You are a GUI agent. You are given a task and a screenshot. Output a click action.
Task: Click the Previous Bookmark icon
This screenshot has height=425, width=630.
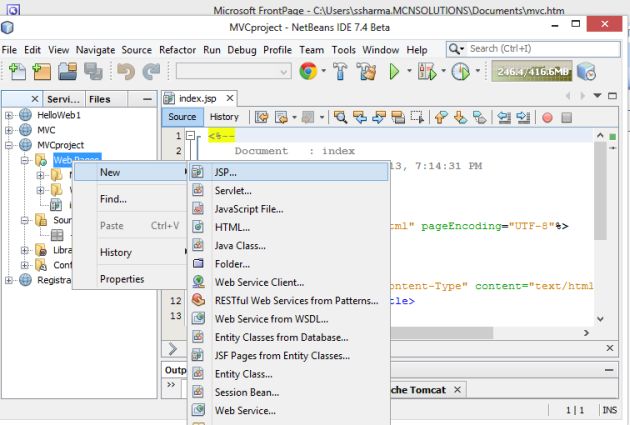click(441, 117)
